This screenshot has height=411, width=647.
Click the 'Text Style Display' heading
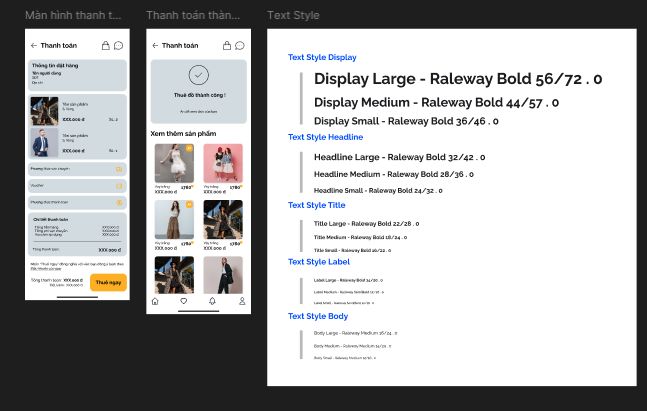click(322, 57)
